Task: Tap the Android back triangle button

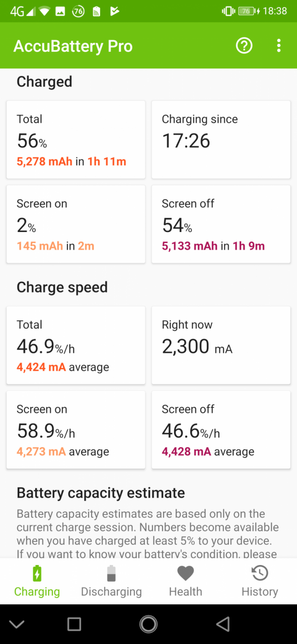Action: click(222, 624)
